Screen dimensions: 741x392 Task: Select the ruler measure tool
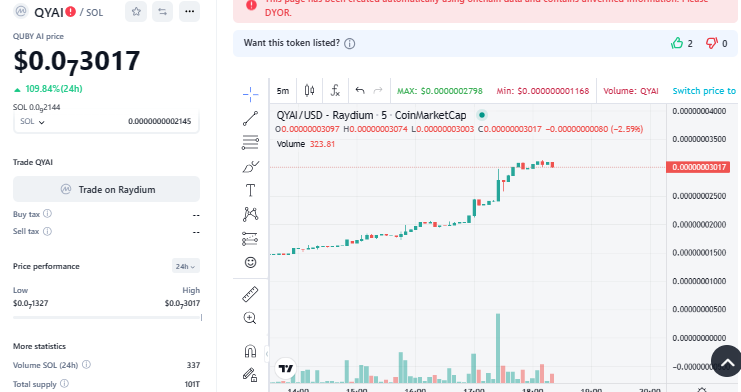click(250, 294)
